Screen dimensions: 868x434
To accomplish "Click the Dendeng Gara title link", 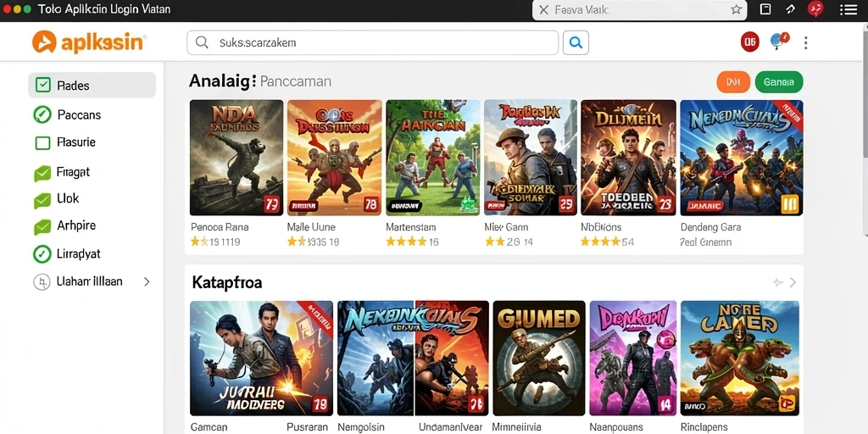I will pyautogui.click(x=710, y=227).
